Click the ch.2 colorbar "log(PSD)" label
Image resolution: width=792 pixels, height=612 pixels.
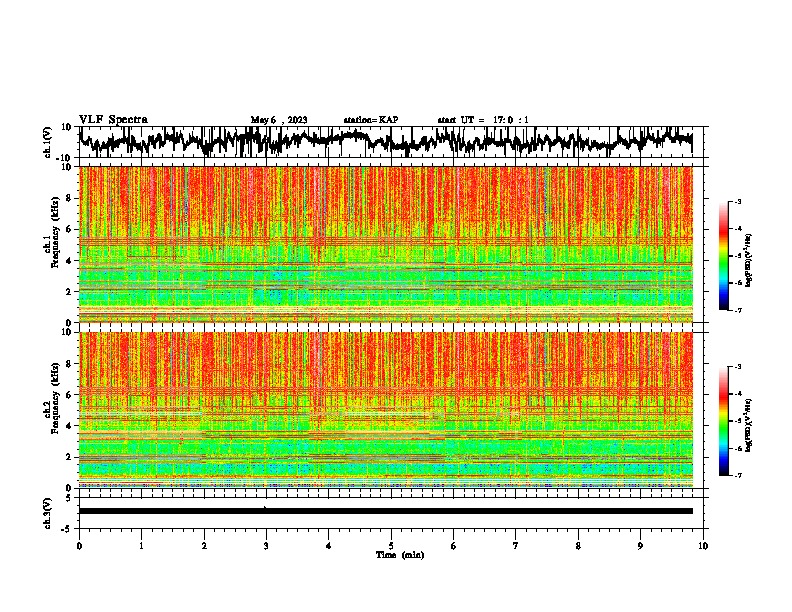tap(749, 425)
